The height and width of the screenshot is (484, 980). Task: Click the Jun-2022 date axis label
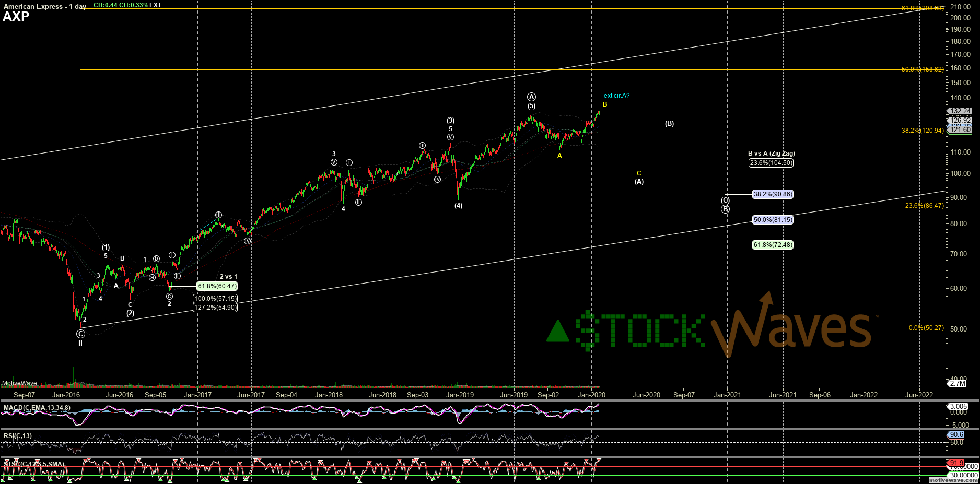tap(919, 395)
